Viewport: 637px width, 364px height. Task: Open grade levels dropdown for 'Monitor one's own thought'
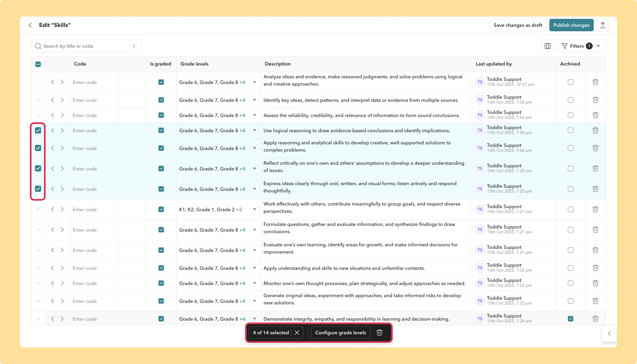pos(255,283)
